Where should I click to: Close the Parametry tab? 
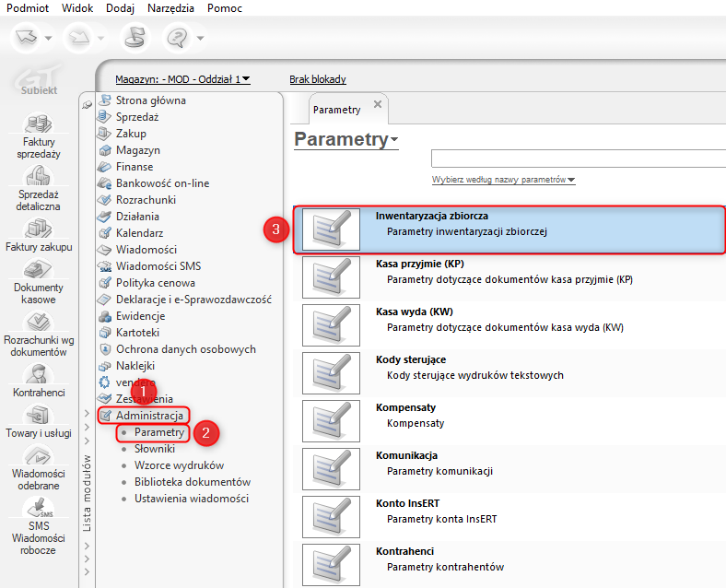click(378, 104)
